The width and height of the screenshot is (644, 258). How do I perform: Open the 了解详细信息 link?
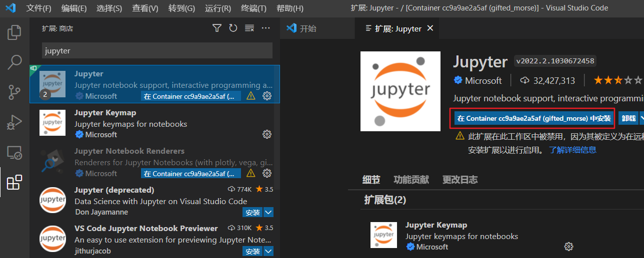point(572,150)
